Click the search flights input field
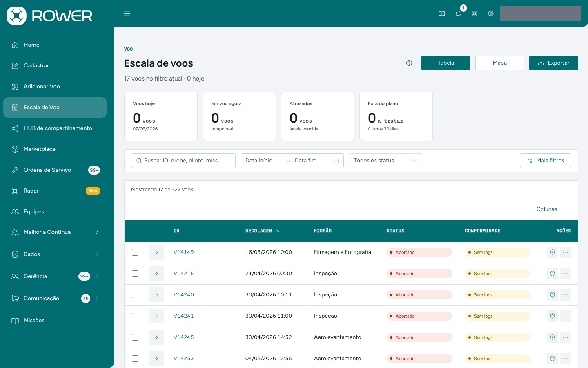This screenshot has width=588, height=368. [x=183, y=161]
